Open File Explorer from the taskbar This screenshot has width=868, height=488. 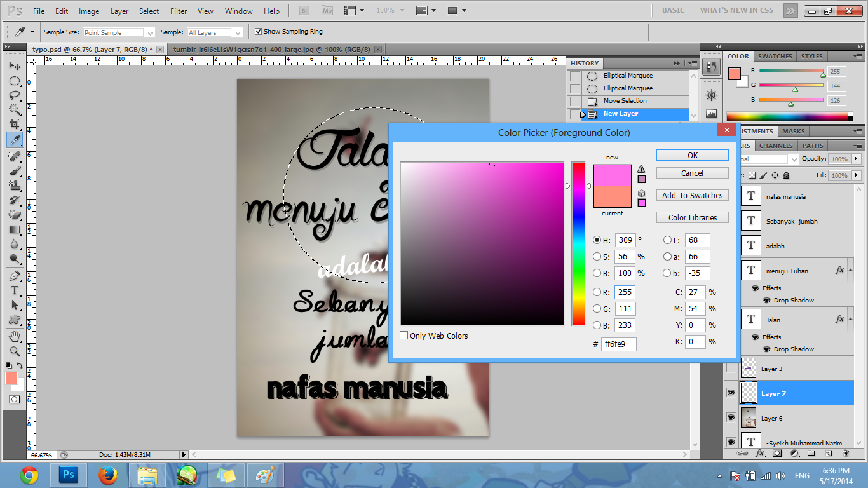click(x=147, y=475)
